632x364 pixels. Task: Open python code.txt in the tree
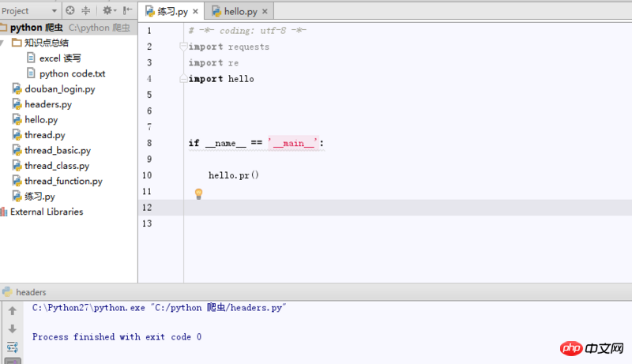coord(72,73)
